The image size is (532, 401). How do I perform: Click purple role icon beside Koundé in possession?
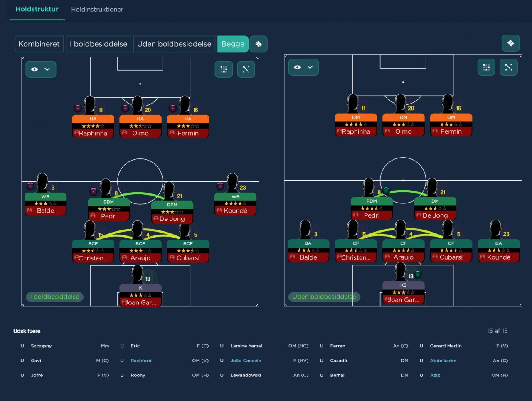coord(220,186)
